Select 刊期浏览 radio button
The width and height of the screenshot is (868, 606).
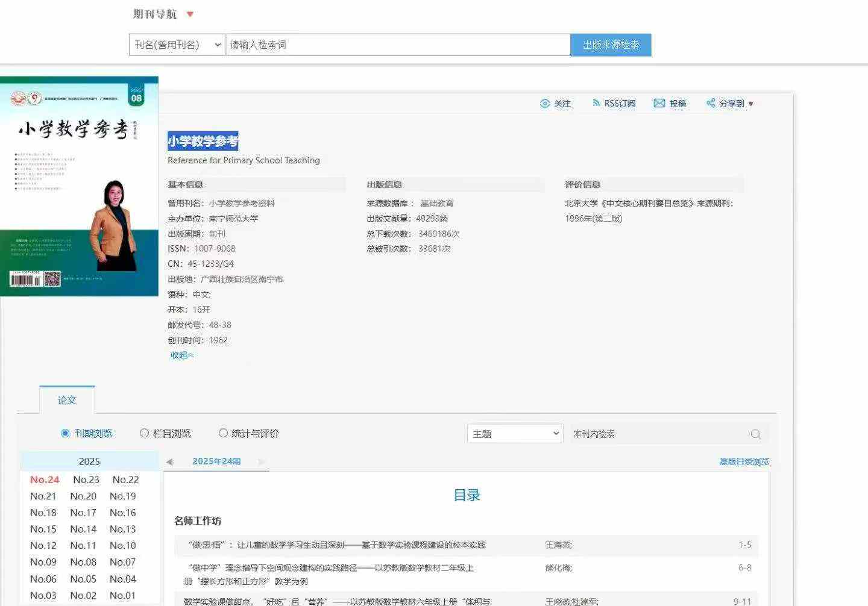point(65,433)
